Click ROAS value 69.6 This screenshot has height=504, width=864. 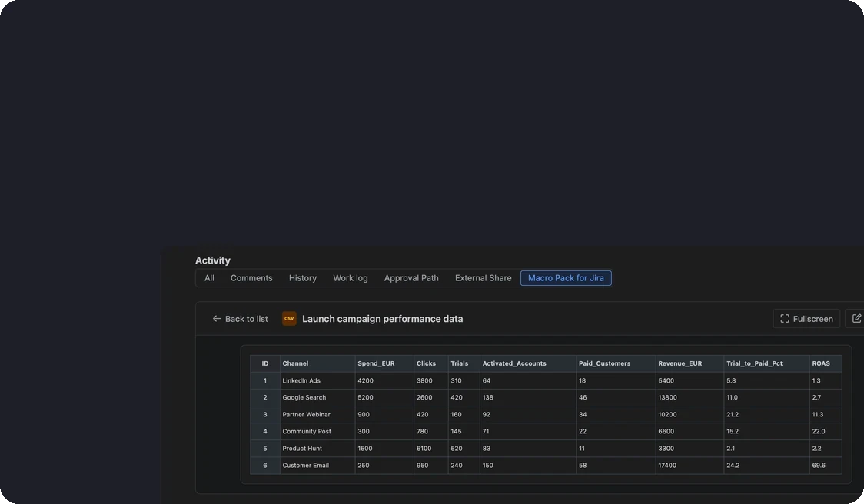click(826, 466)
